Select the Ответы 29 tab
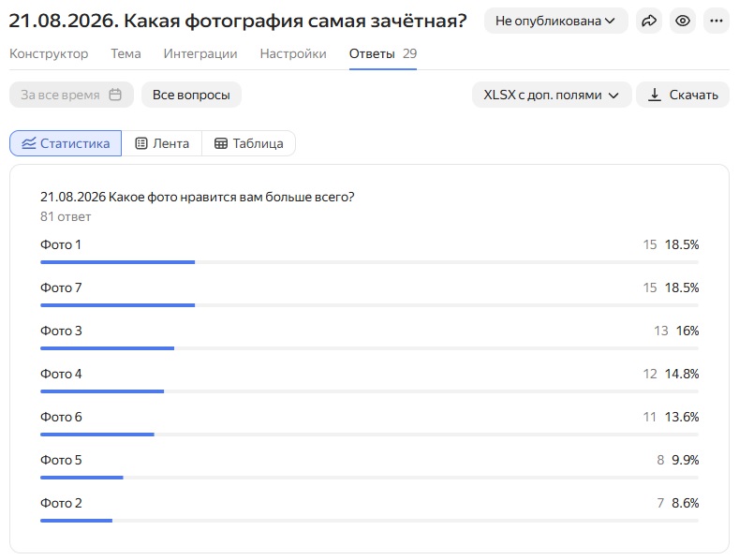This screenshot has height=560, width=739. tap(383, 53)
